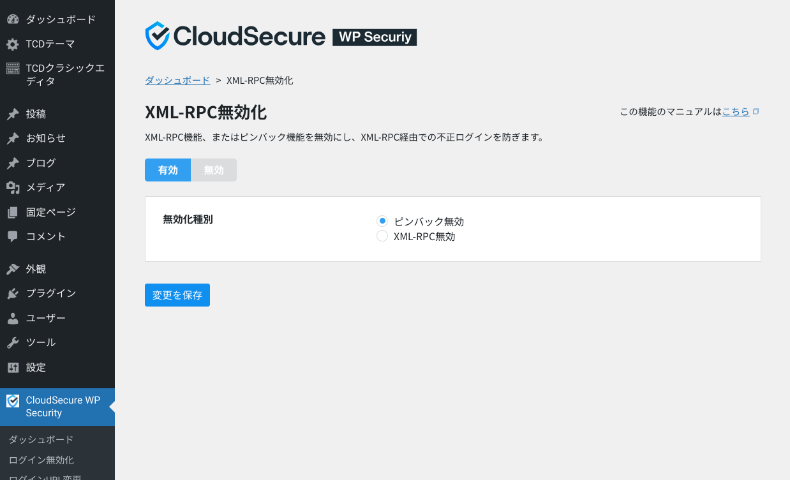Select the ピンバック無効 radio button
The width and height of the screenshot is (790, 480).
(x=382, y=221)
